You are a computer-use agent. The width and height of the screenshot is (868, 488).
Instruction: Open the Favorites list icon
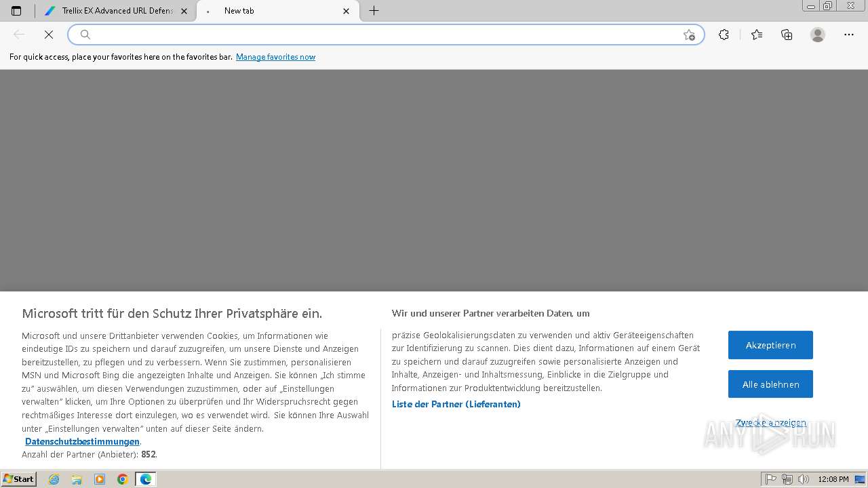tap(757, 35)
